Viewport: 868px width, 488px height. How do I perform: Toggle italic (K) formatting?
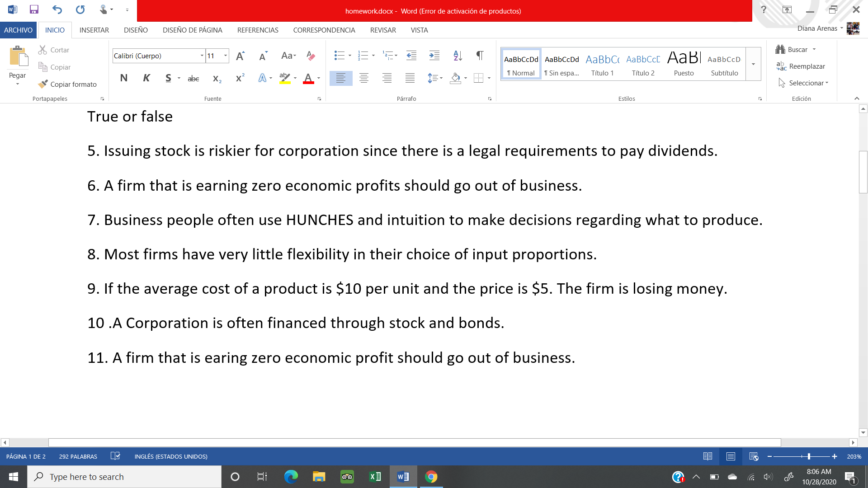[x=146, y=78]
